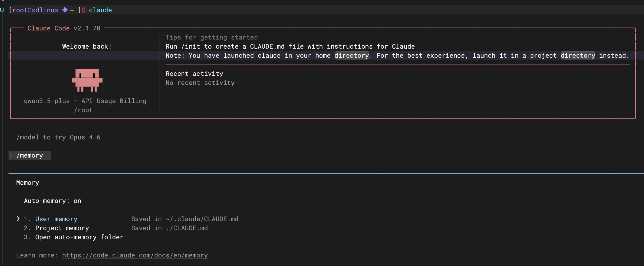The width and height of the screenshot is (644, 266).
Task: Click the fold marker beside the shell prompt
Action: [2, 10]
